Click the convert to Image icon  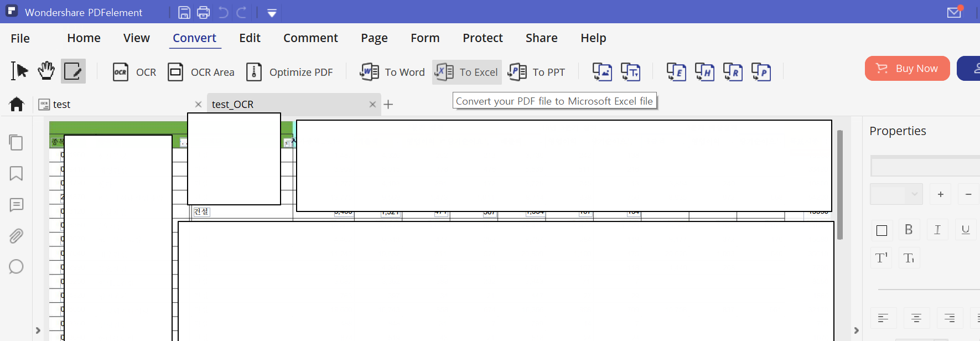(602, 72)
